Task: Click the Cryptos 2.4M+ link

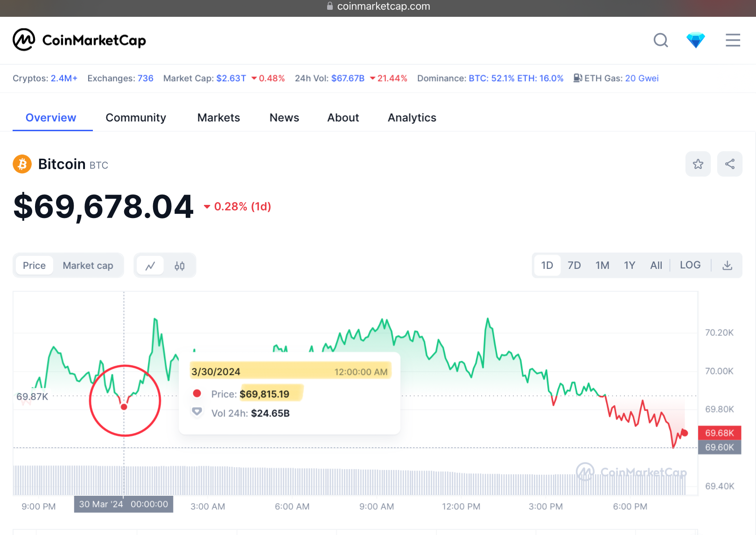Action: [x=64, y=78]
